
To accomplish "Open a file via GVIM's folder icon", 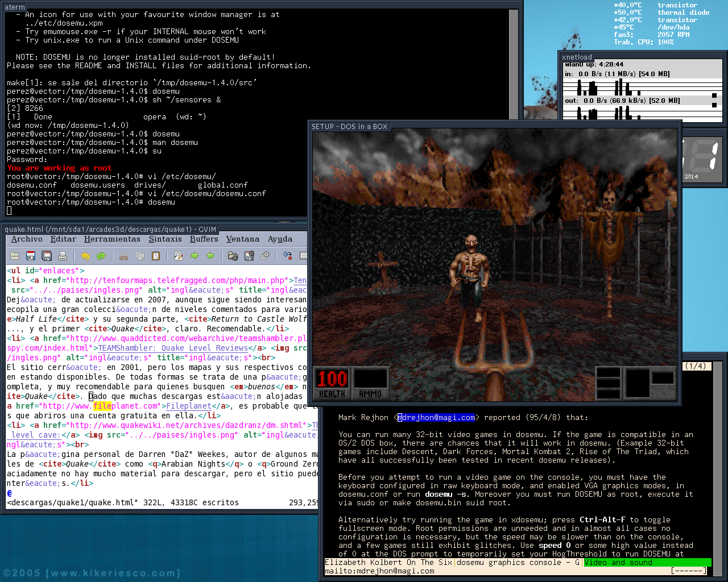I will point(15,256).
